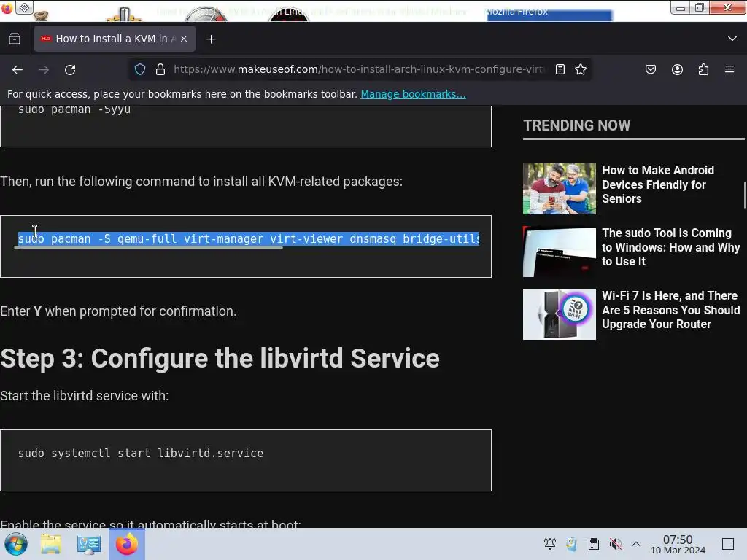
Task: Open notifications bell in system tray
Action: [x=550, y=544]
